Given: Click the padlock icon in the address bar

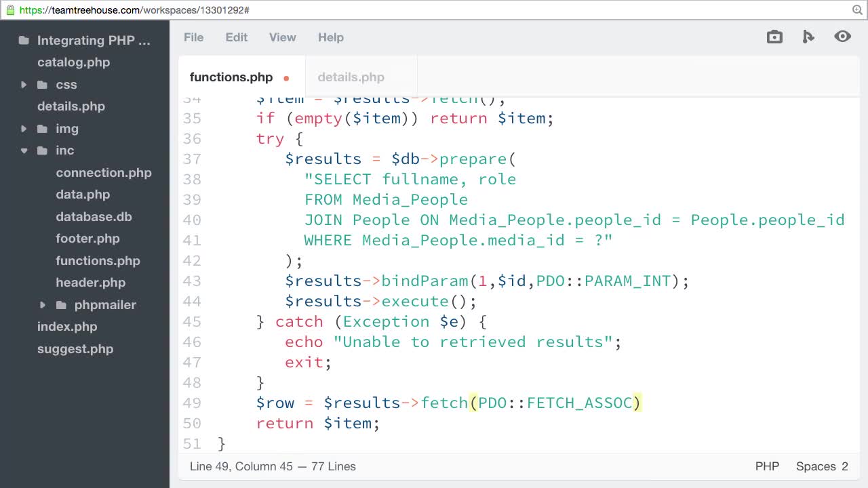Looking at the screenshot, I should [9, 11].
